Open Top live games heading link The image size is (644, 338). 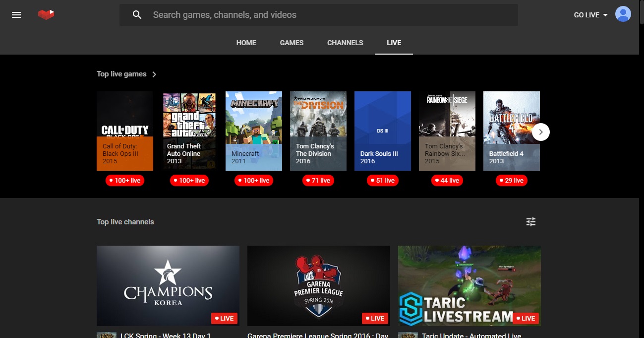(121, 74)
